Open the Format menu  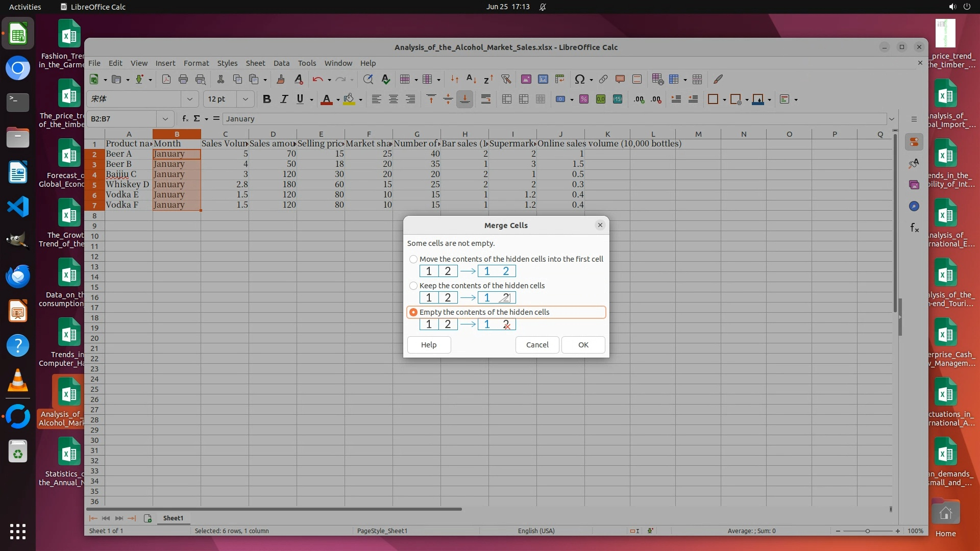[196, 63]
